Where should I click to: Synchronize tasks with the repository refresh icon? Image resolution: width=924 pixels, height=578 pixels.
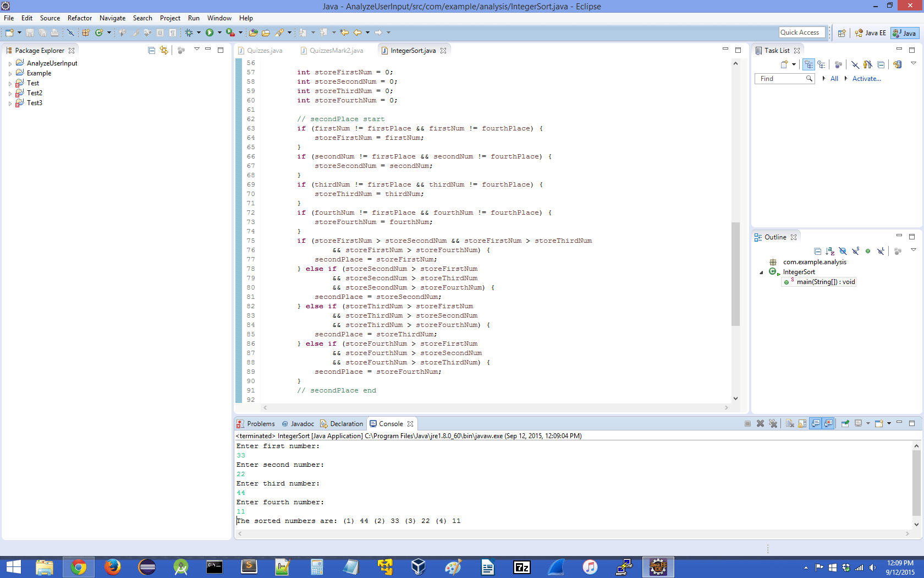click(x=897, y=64)
